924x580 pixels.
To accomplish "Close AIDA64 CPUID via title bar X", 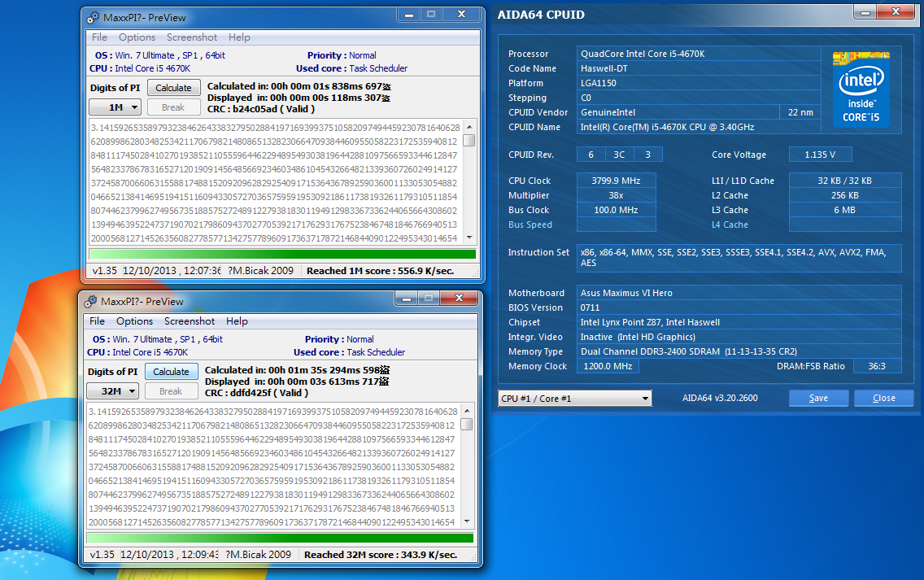I will click(x=896, y=11).
